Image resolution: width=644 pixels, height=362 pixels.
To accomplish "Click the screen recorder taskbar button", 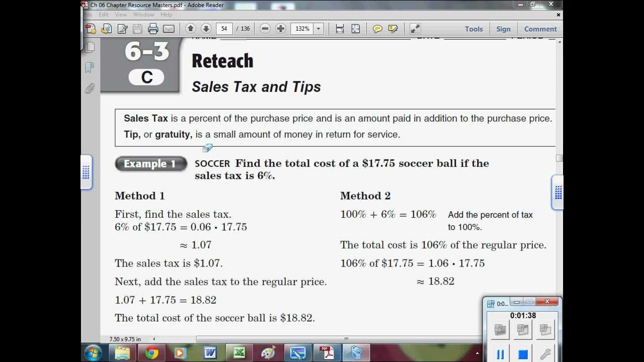I will [357, 353].
